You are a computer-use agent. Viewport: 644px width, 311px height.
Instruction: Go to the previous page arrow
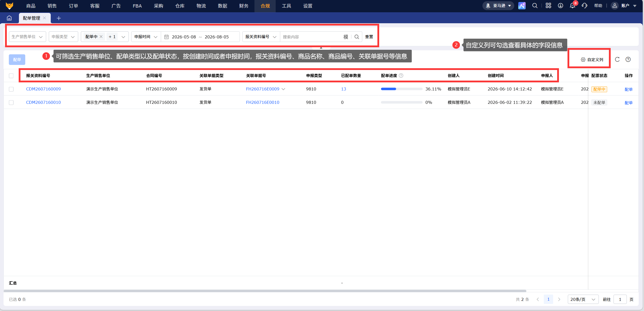538,299
